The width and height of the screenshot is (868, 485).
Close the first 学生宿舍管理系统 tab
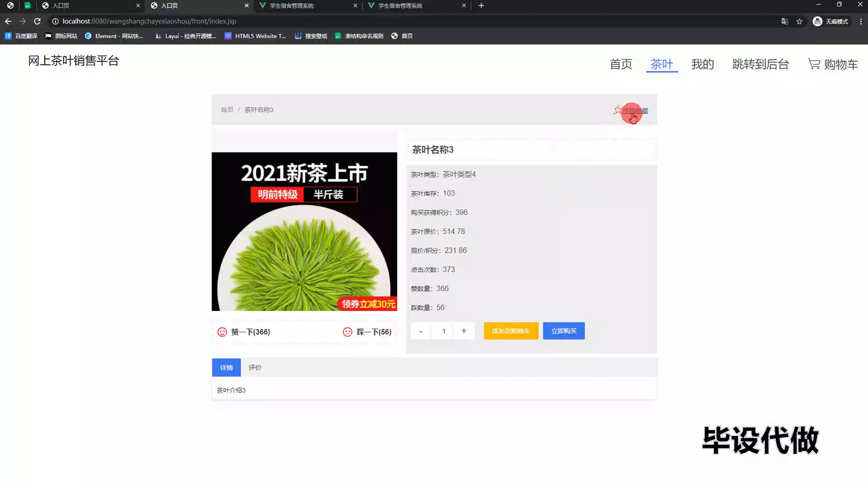pyautogui.click(x=355, y=5)
